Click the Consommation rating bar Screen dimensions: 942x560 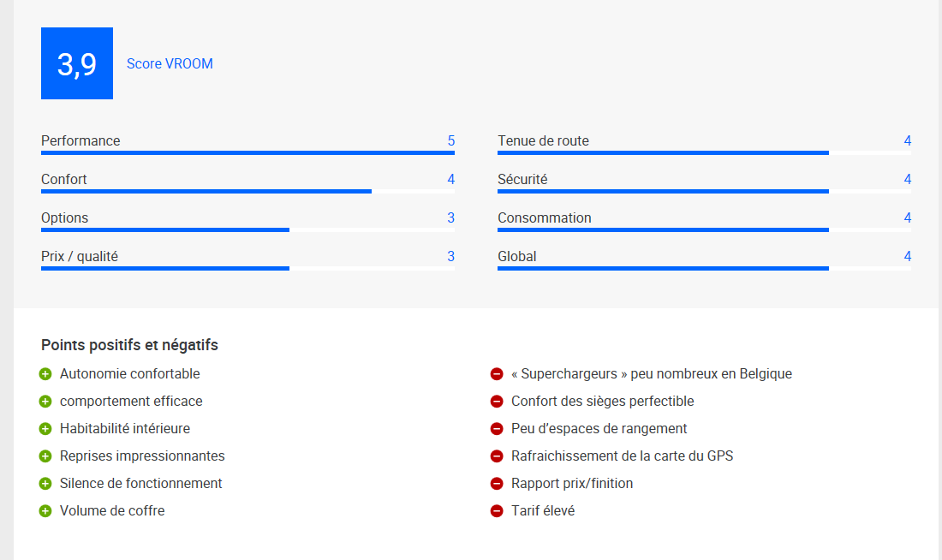coord(704,229)
